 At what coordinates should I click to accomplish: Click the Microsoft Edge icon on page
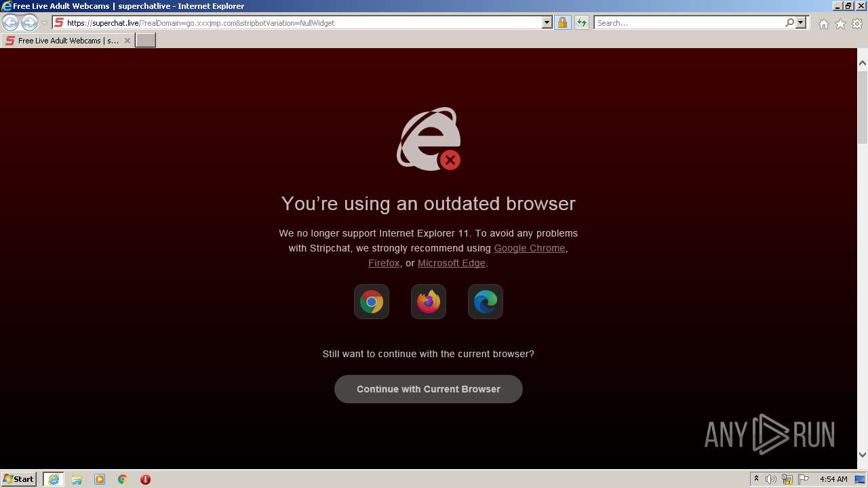(486, 302)
